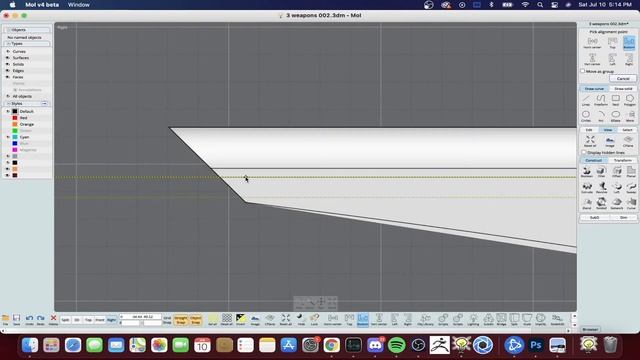
Task: Toggle visibility of Solids type
Action: [8, 64]
